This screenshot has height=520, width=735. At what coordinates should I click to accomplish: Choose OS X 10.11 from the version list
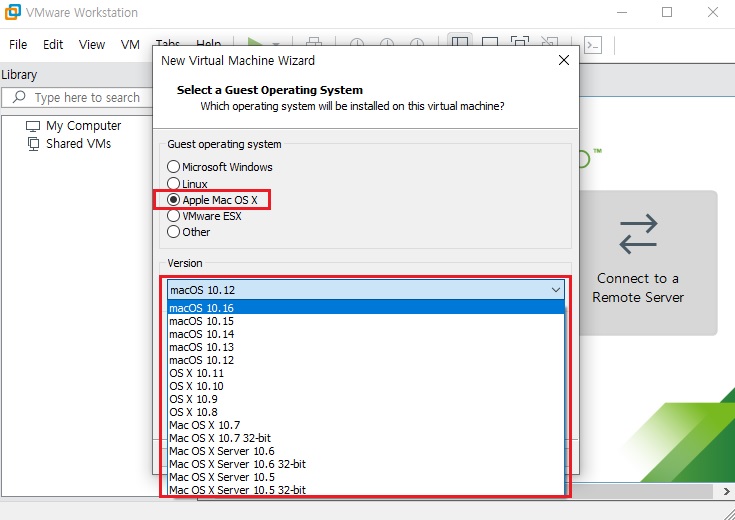(366, 373)
